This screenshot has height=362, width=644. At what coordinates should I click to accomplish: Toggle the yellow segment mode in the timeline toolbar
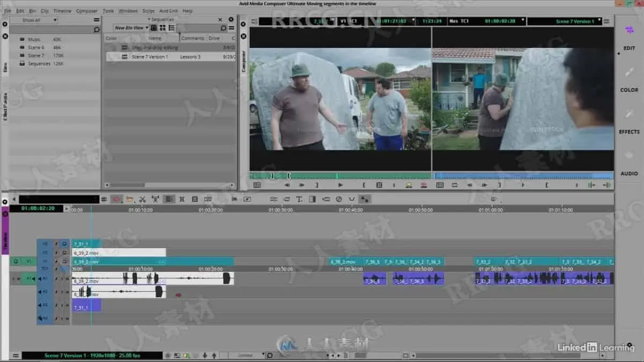click(x=129, y=199)
